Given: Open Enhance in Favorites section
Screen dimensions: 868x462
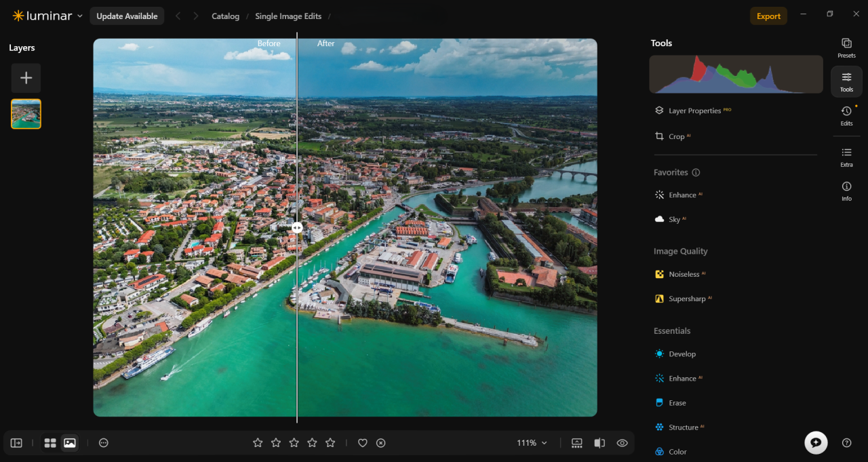Looking at the screenshot, I should (x=678, y=195).
